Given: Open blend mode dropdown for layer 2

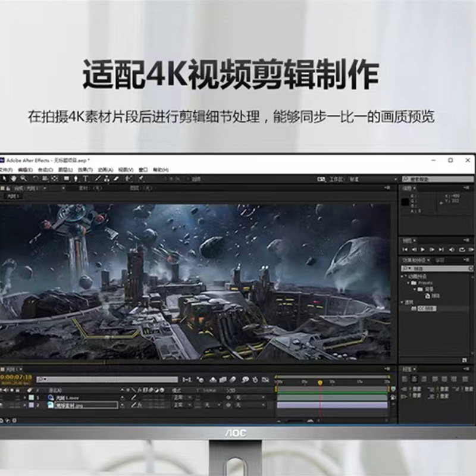Looking at the screenshot, I should pos(183,405).
